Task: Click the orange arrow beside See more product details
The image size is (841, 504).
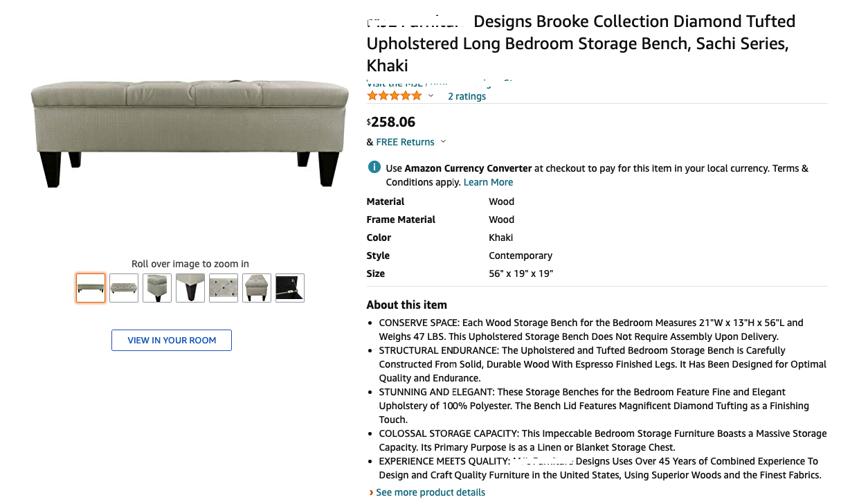Action: point(372,492)
